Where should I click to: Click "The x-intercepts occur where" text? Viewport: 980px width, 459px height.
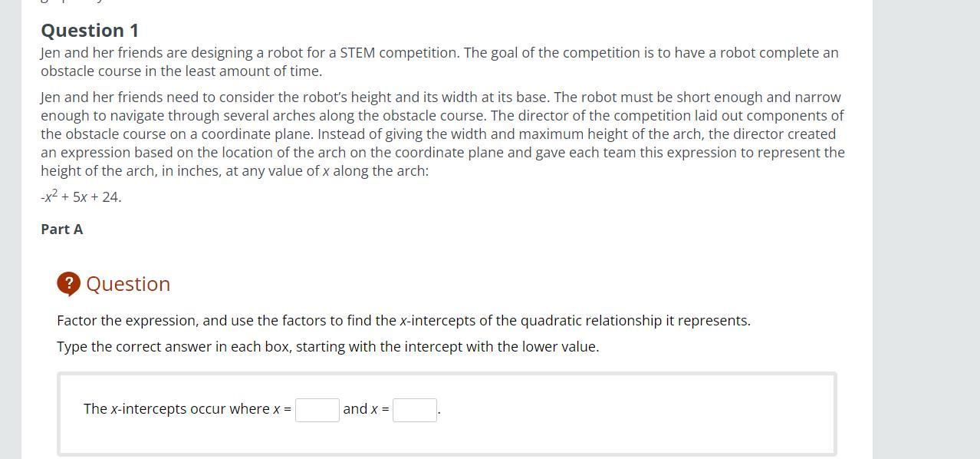tap(176, 409)
